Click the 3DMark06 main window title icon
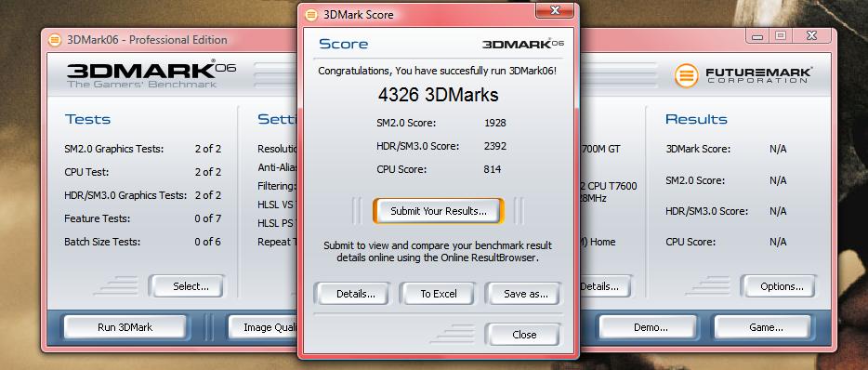This screenshot has width=868, height=370. [x=55, y=40]
